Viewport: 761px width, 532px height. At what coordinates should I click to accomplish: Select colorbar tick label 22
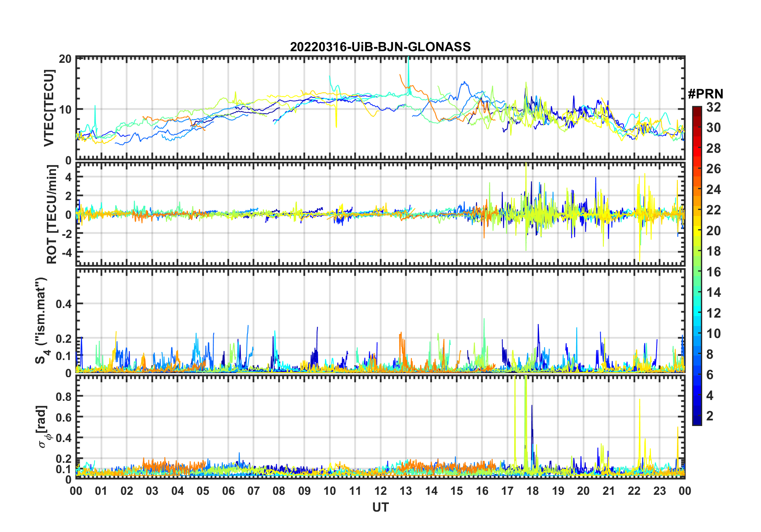click(x=713, y=210)
